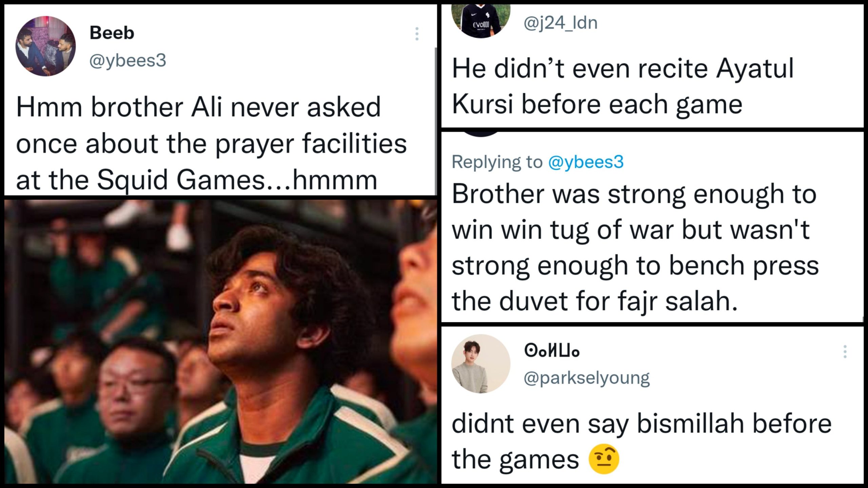Click the Replying to label
Screen dimensions: 868x488
click(497, 162)
